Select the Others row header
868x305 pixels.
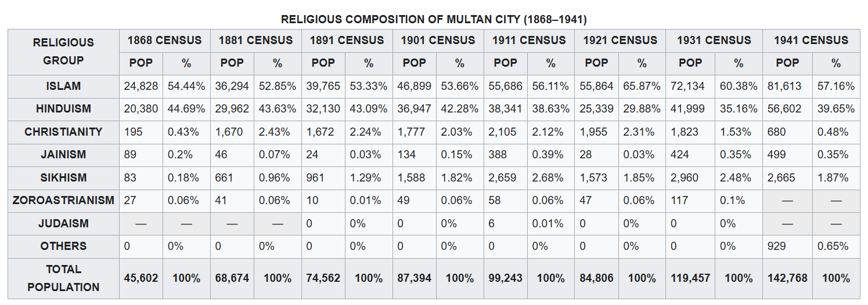[x=63, y=246]
